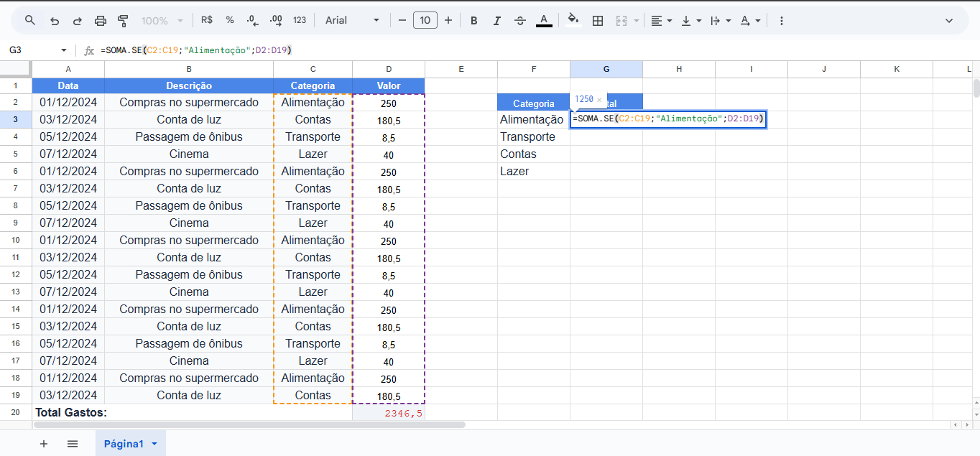Select the paint format tool
980x456 pixels.
(x=123, y=21)
